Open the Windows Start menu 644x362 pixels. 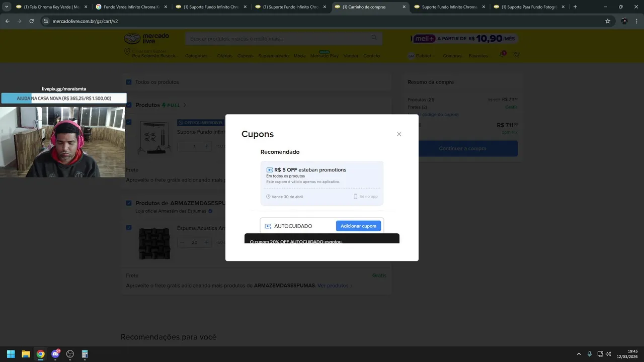coord(11,354)
